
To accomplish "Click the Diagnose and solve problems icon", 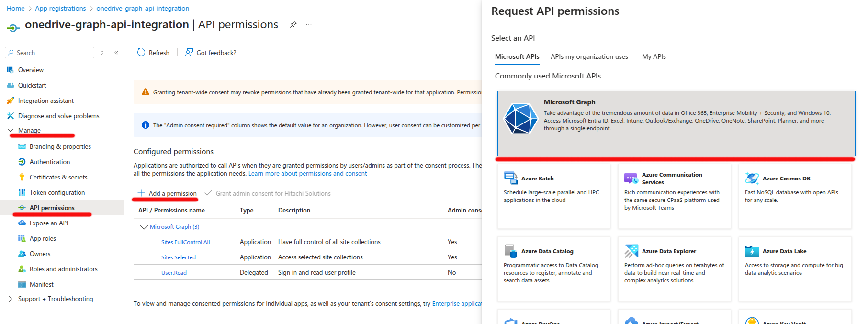I will (x=10, y=116).
